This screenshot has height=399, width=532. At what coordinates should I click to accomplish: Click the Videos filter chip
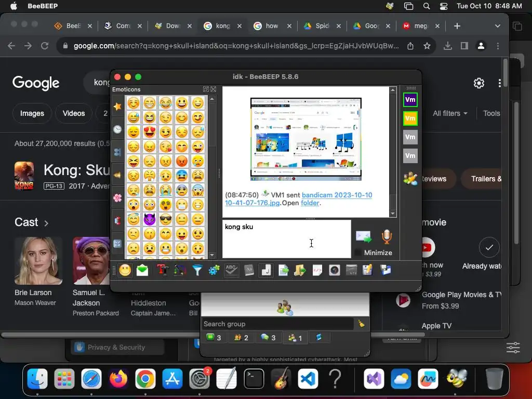coord(74,113)
